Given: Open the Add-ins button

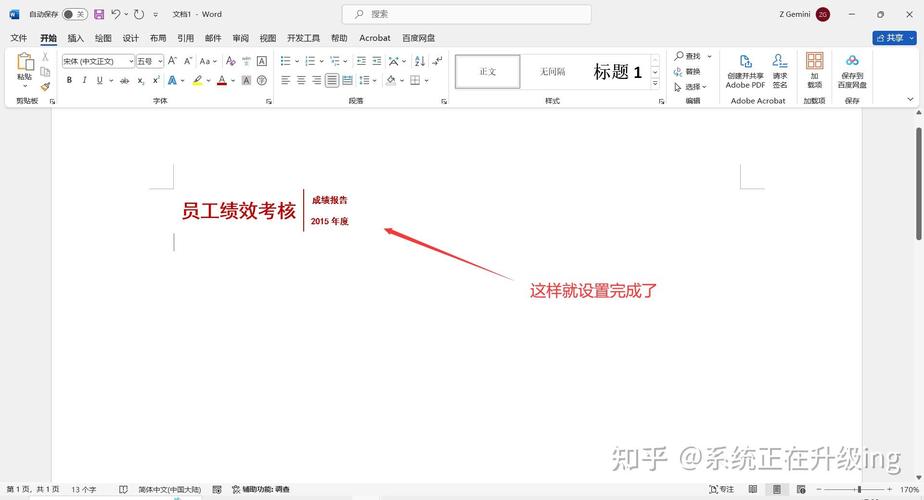Looking at the screenshot, I should pyautogui.click(x=814, y=70).
